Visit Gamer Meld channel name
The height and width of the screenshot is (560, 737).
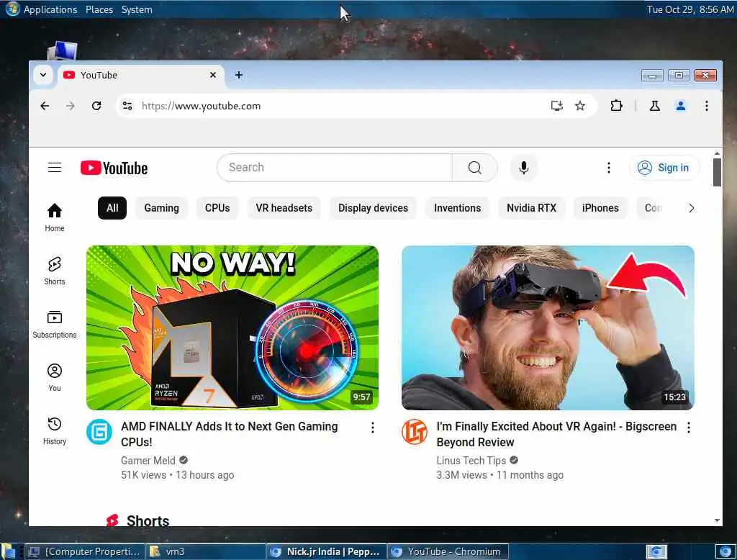pos(148,461)
